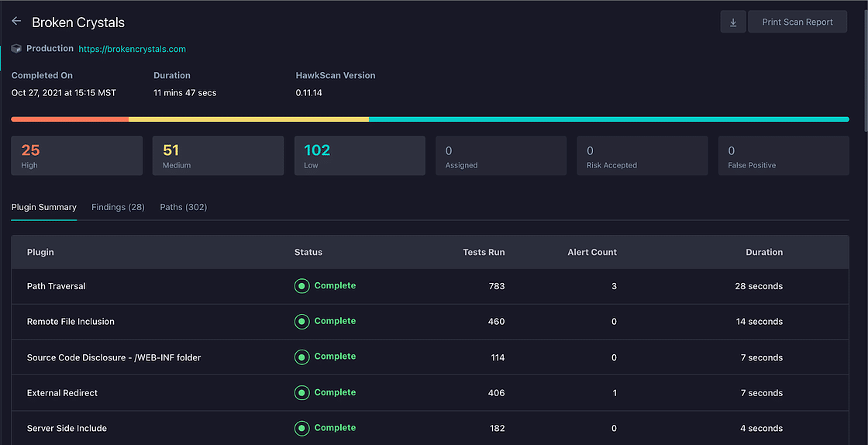The image size is (868, 445).
Task: Click the Production environment cube icon
Action: 16,49
